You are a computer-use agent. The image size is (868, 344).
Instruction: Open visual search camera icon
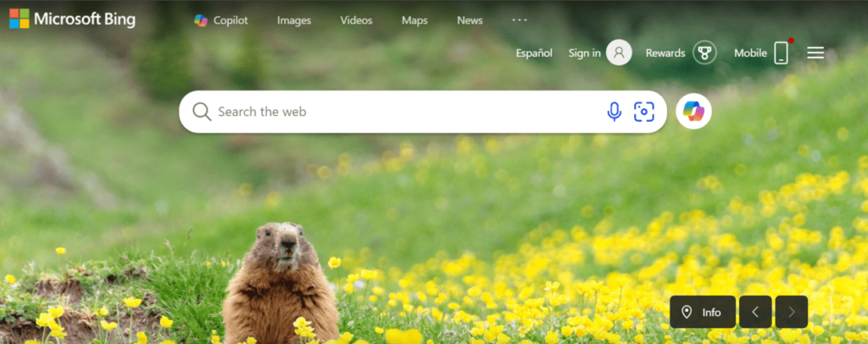tap(644, 112)
